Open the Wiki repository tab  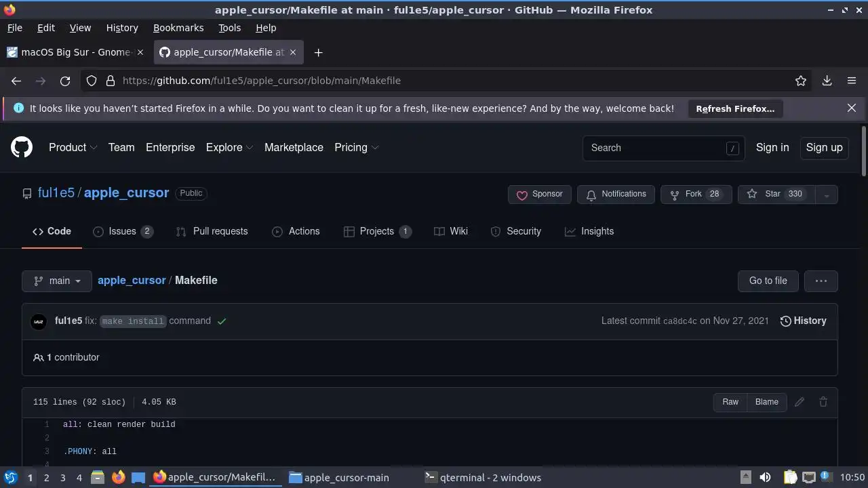451,231
